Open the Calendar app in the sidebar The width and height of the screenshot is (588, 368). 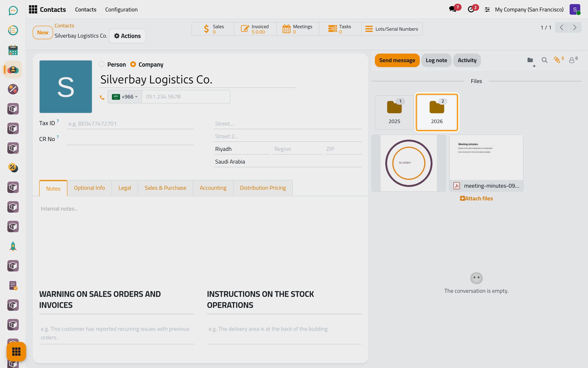pos(13,50)
